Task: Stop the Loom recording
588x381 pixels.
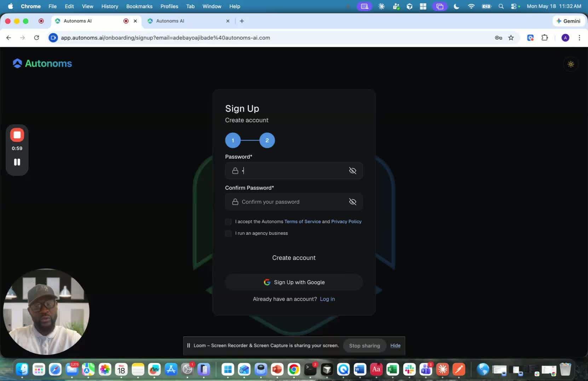Action: click(x=17, y=135)
